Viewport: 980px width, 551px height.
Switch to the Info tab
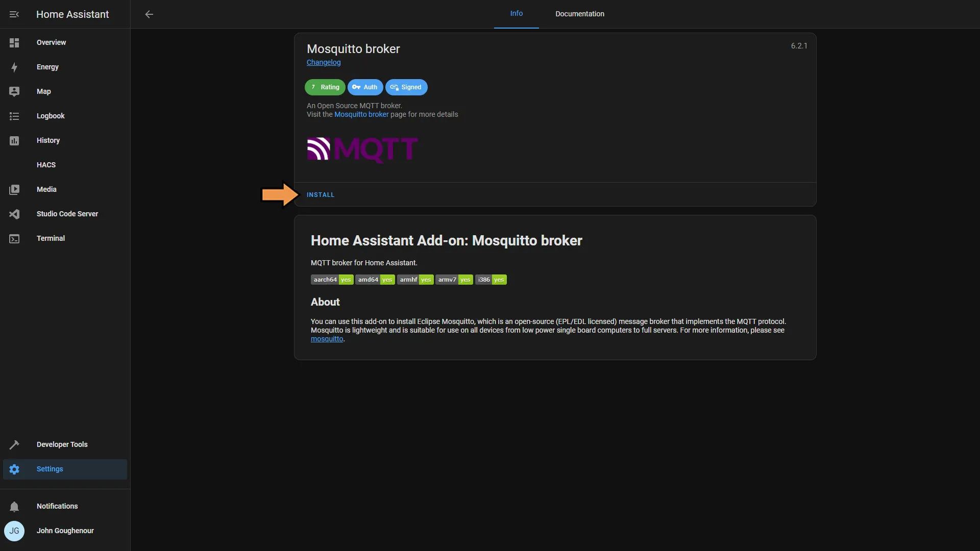tap(516, 13)
